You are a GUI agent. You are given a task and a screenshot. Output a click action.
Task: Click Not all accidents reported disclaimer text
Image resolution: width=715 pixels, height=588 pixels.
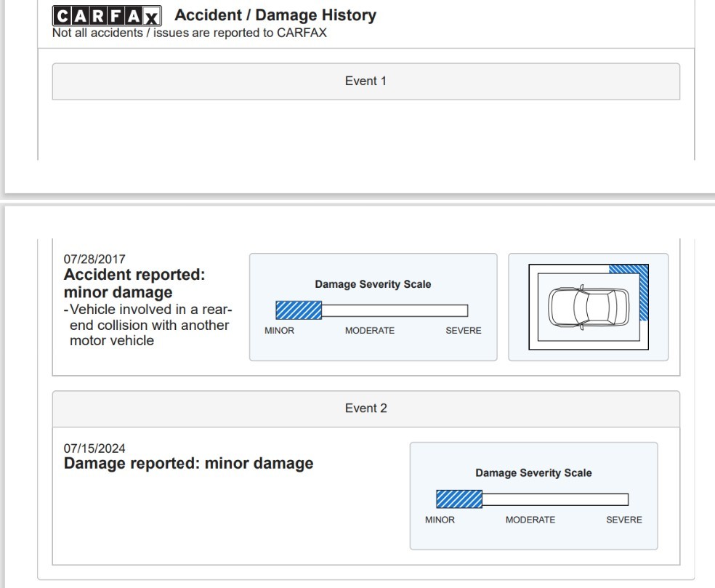click(190, 33)
